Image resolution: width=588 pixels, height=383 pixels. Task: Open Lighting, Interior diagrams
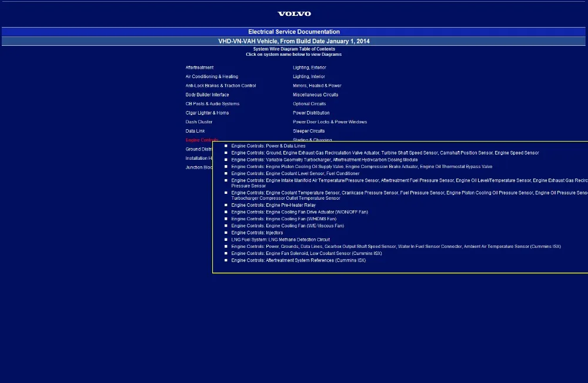[309, 76]
